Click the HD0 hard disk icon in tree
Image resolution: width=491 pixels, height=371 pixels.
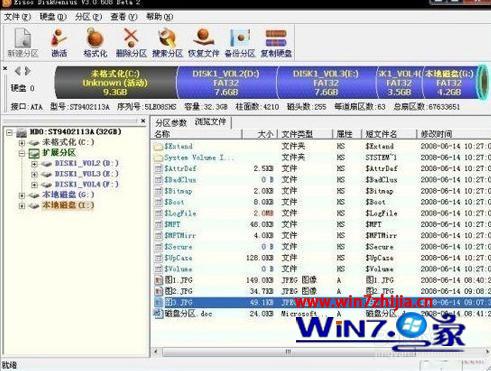[22, 133]
